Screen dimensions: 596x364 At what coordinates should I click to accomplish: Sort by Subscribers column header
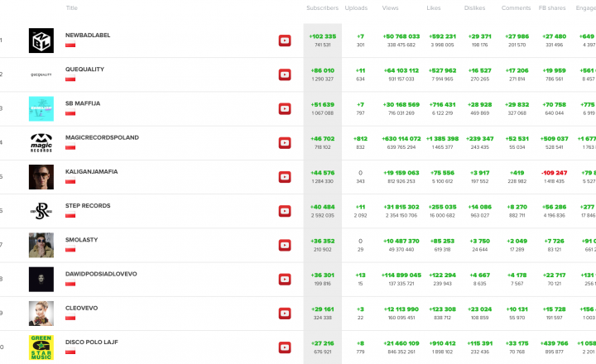pos(322,7)
